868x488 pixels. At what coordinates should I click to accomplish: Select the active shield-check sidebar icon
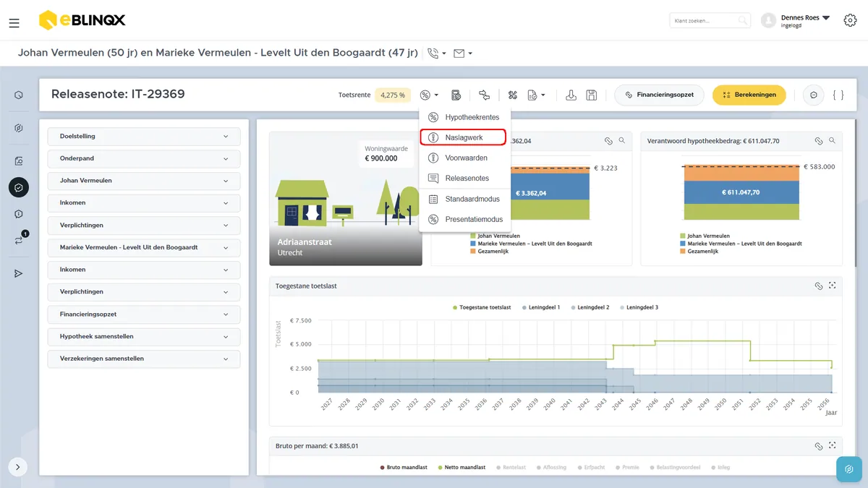click(19, 188)
